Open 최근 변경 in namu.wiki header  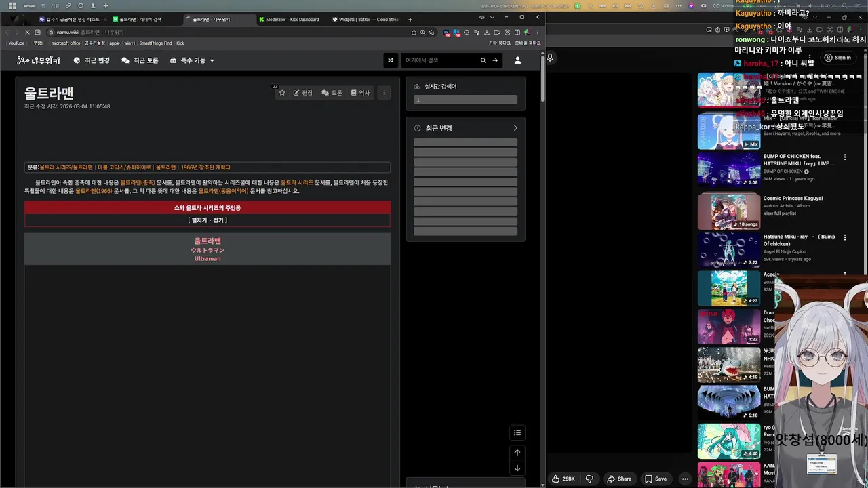[x=92, y=60]
